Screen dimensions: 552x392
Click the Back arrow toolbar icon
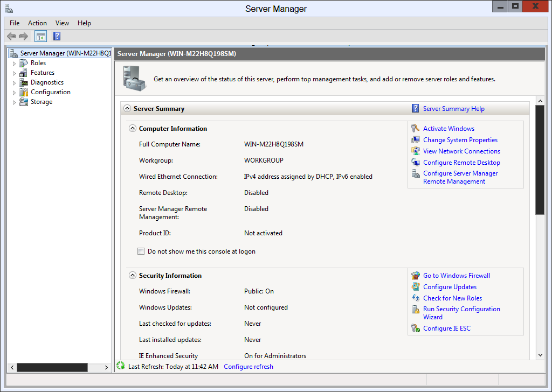(x=11, y=36)
